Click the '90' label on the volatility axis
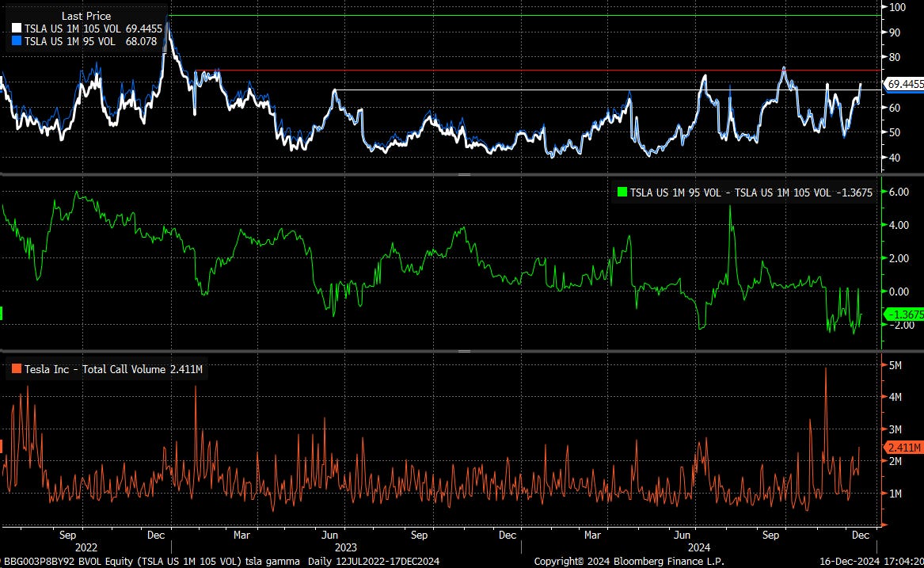Viewport: 924px width, 568px height. pyautogui.click(x=895, y=32)
